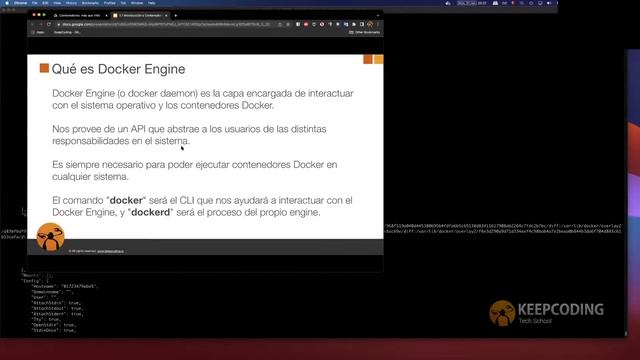Open the Other Bookmarks folder

364,32
